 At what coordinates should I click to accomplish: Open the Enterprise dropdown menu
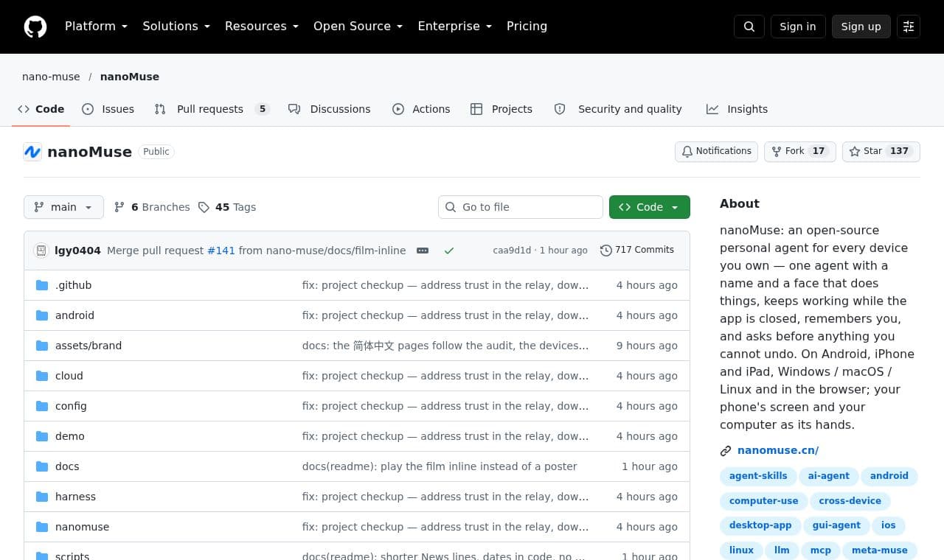point(454,27)
